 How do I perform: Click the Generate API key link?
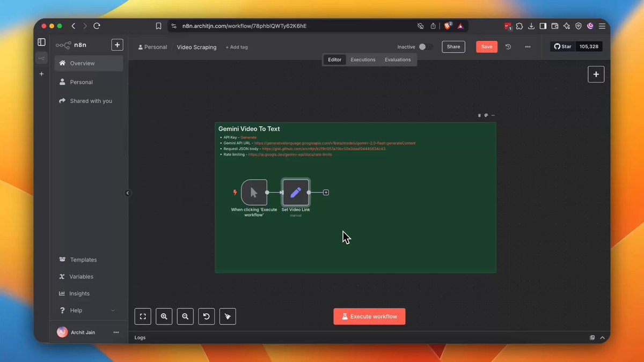(248, 138)
